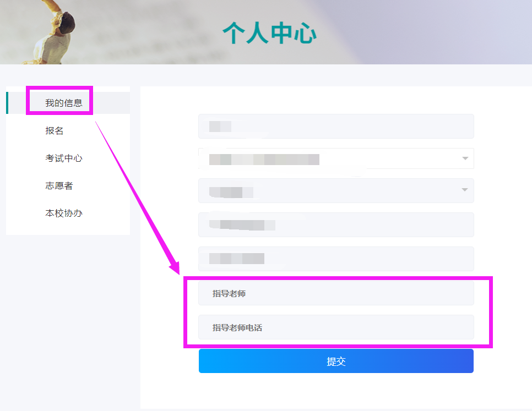Focus the 指导老师电话 input field
Viewport: 532px width, 411px height.
point(336,327)
